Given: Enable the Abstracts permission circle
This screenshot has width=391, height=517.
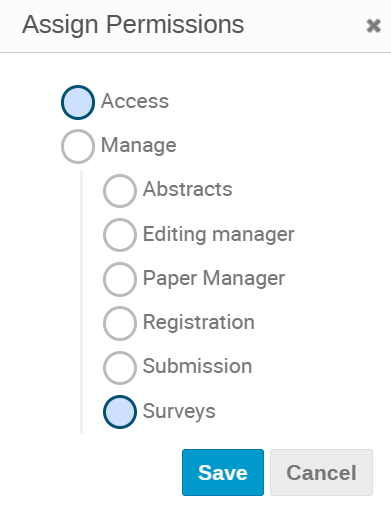Looking at the screenshot, I should click(120, 191).
